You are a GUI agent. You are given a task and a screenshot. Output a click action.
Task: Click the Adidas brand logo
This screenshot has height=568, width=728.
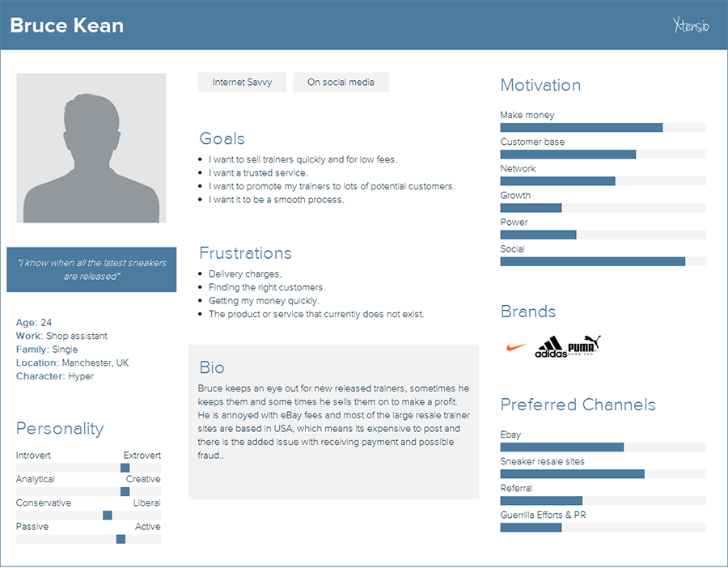tap(551, 347)
